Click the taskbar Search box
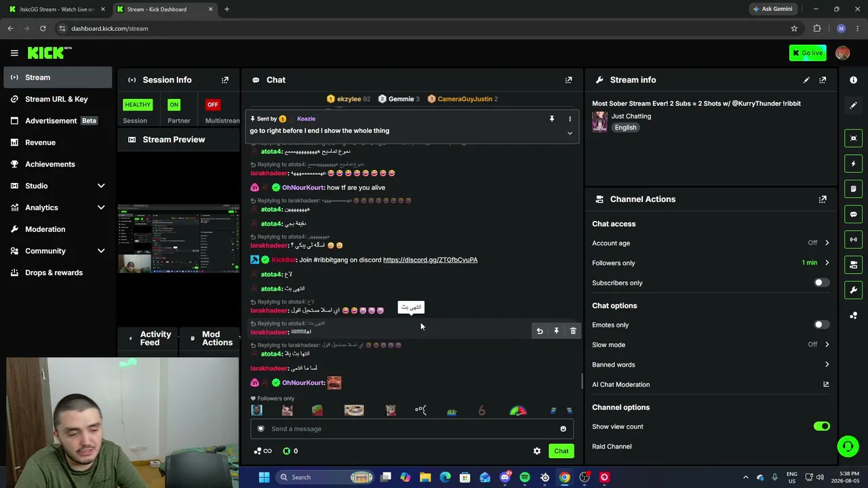Screen dimensions: 868x488 pos(325,477)
